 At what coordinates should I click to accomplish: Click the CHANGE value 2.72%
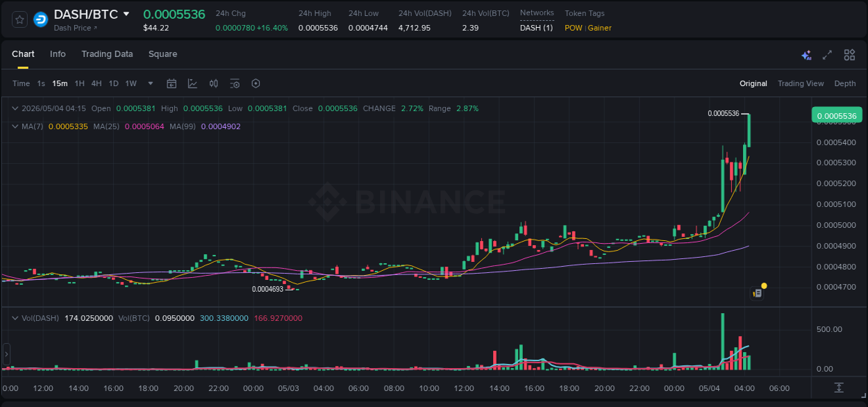412,108
